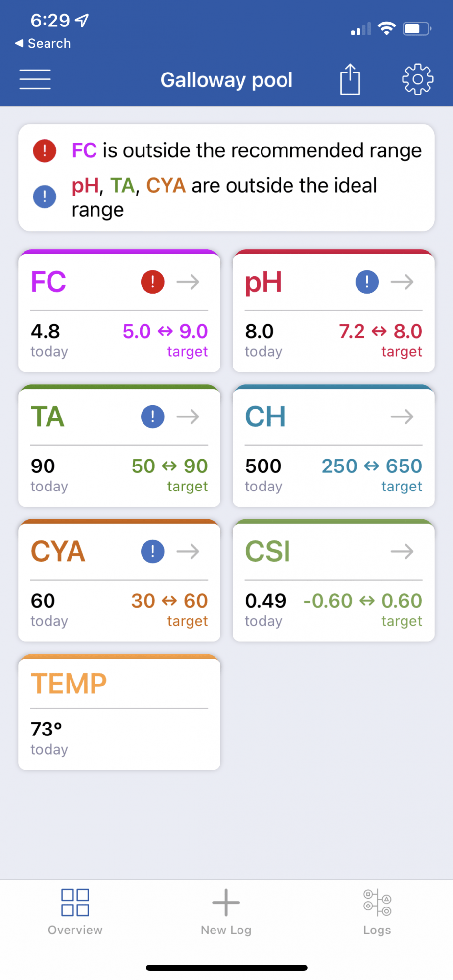Image resolution: width=453 pixels, height=980 pixels.
Task: Open settings gear icon
Action: point(418,79)
